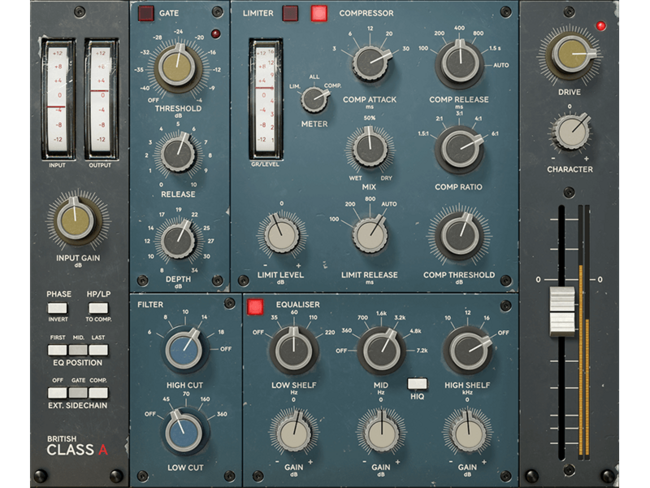Screen dimensions: 650x488
Task: Click the Gate activity LED
Action: [x=215, y=34]
